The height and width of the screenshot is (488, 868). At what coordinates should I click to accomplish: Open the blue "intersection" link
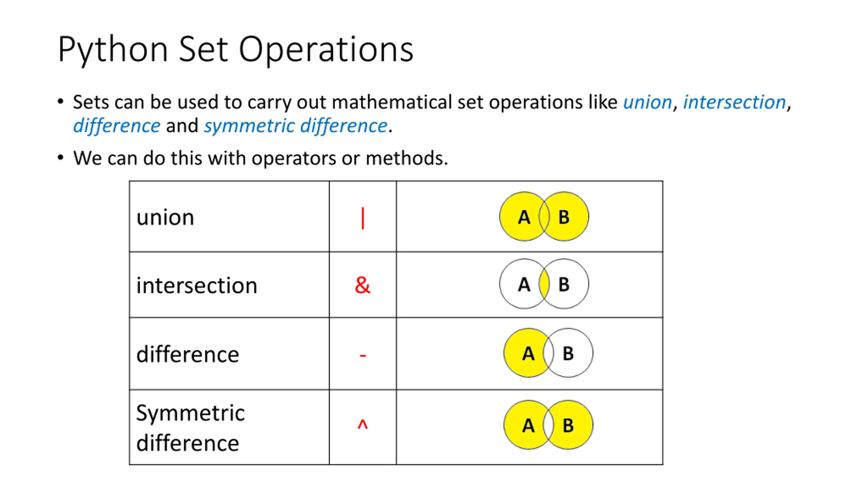pos(734,102)
